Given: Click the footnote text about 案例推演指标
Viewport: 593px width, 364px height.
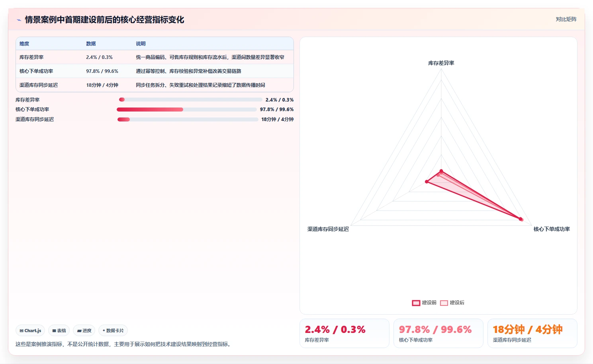Looking at the screenshot, I should click(x=124, y=344).
